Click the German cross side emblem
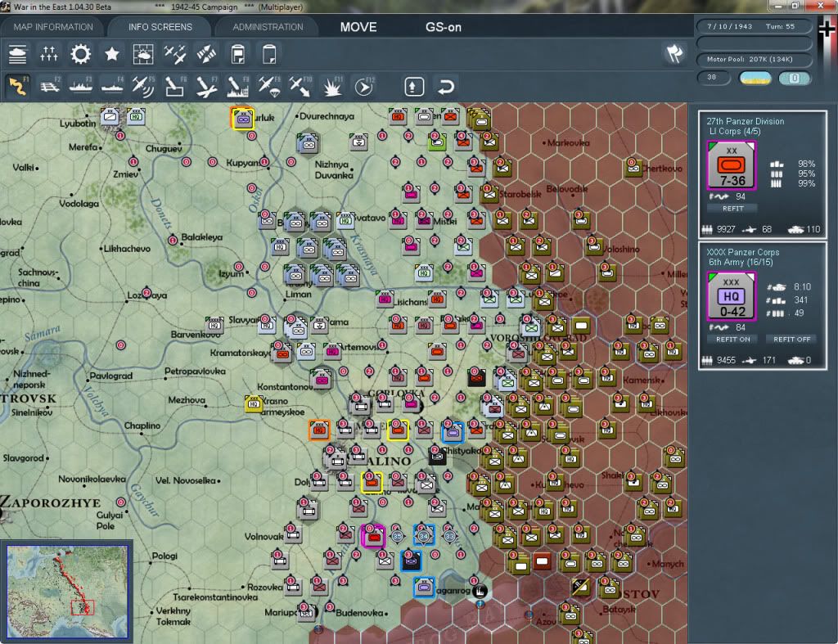The image size is (838, 644). tap(827, 28)
